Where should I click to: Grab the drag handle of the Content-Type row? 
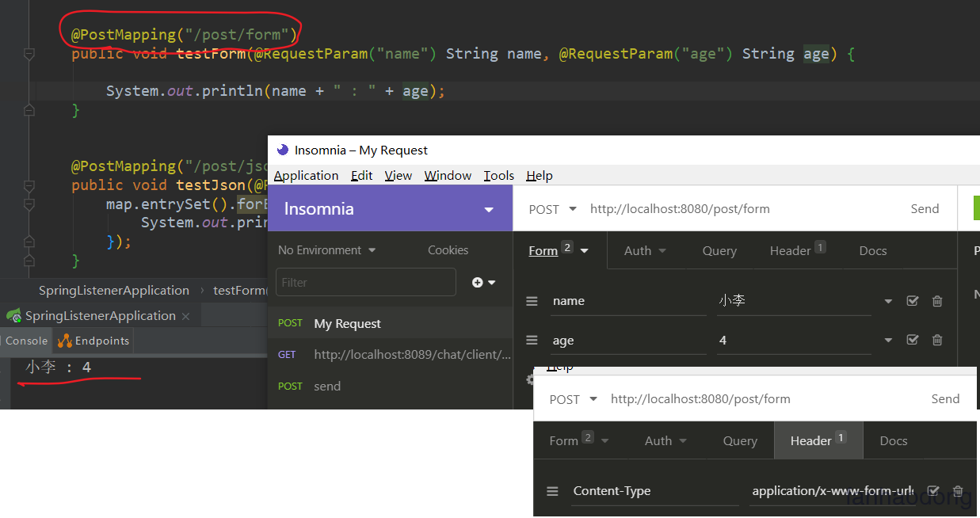coord(553,491)
